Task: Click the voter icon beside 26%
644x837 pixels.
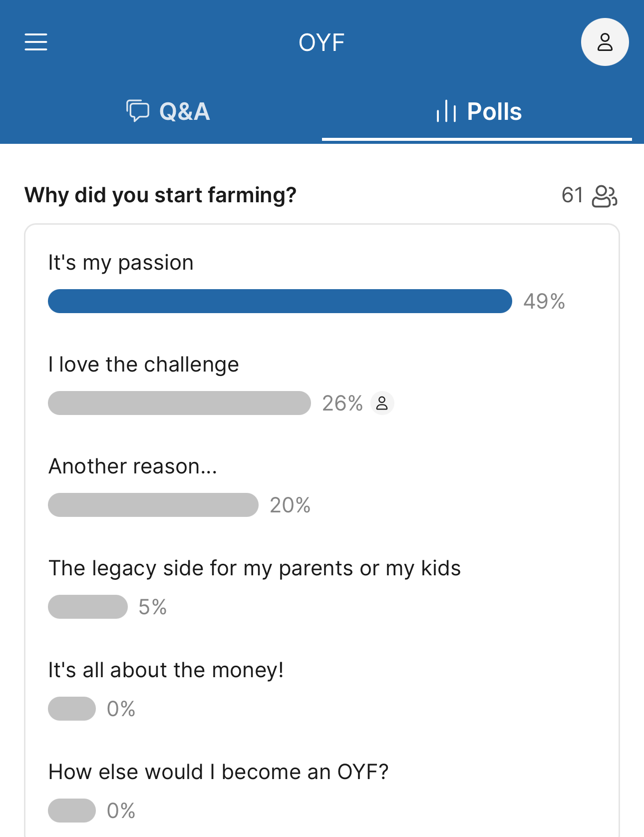Action: (382, 403)
